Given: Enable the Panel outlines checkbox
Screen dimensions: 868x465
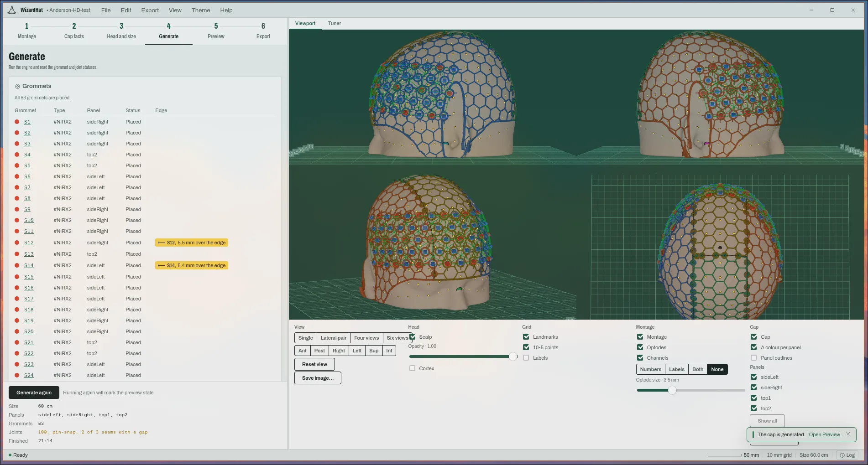Looking at the screenshot, I should [x=754, y=358].
